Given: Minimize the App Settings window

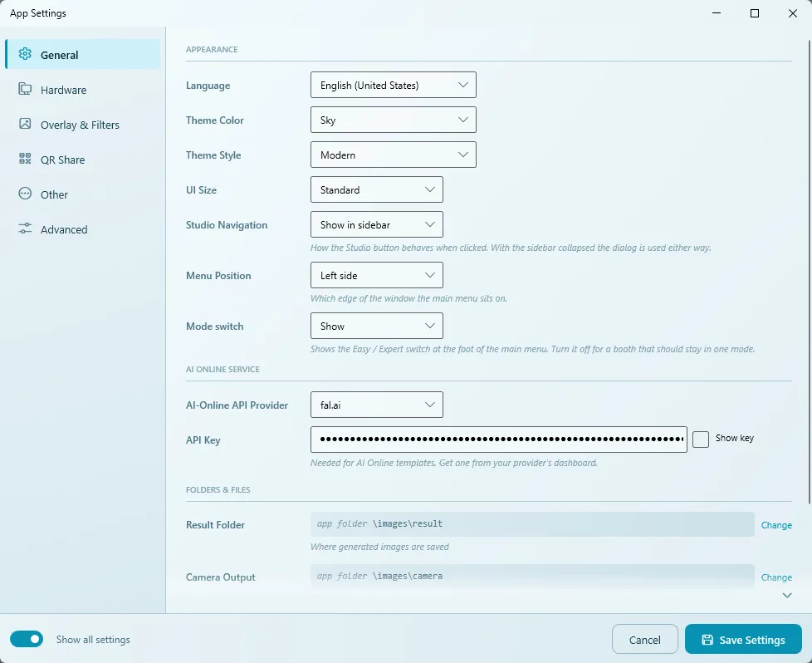Looking at the screenshot, I should click(x=717, y=13).
